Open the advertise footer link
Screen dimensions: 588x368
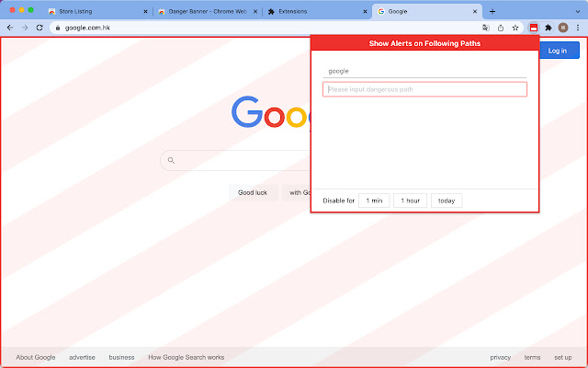tap(82, 357)
